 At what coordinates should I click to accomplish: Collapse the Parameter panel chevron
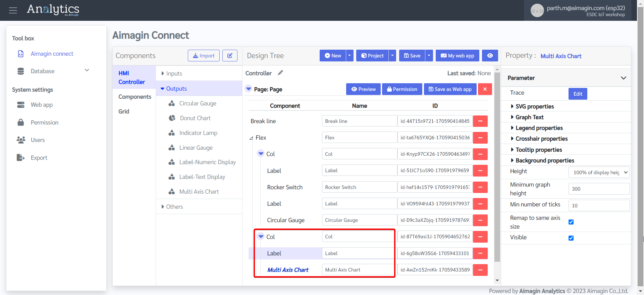click(624, 78)
